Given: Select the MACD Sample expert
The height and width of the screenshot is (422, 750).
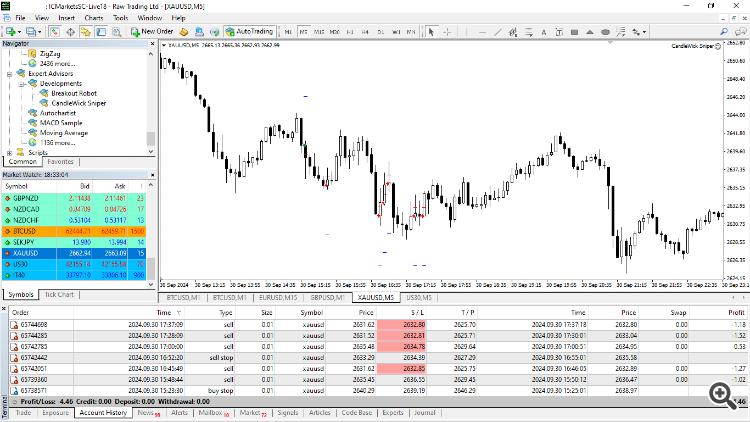Looking at the screenshot, I should pyautogui.click(x=61, y=123).
